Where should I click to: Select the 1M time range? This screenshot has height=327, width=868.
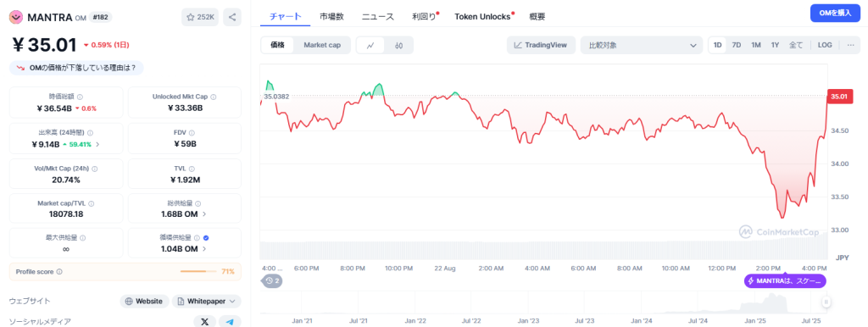pos(755,46)
